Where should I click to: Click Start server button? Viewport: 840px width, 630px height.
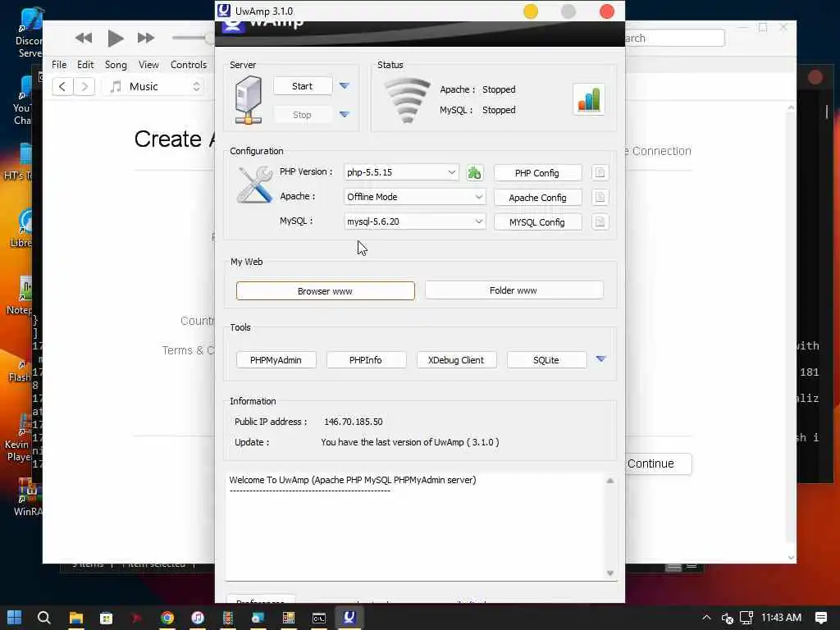pos(303,86)
